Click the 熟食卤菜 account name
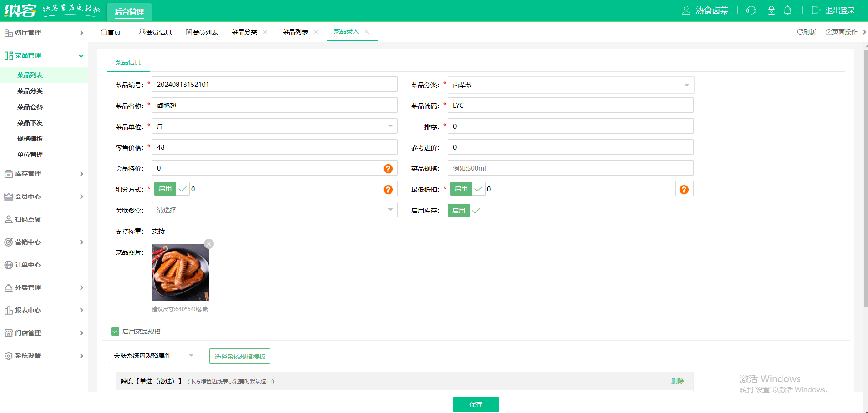This screenshot has height=413, width=868. tap(712, 10)
